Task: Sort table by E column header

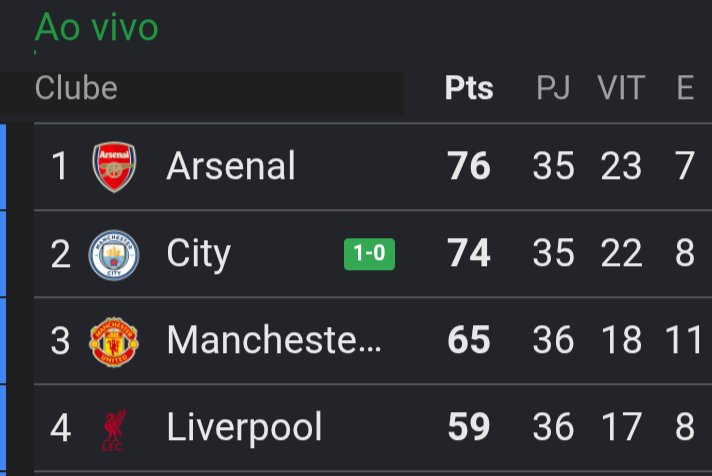Action: pos(685,88)
